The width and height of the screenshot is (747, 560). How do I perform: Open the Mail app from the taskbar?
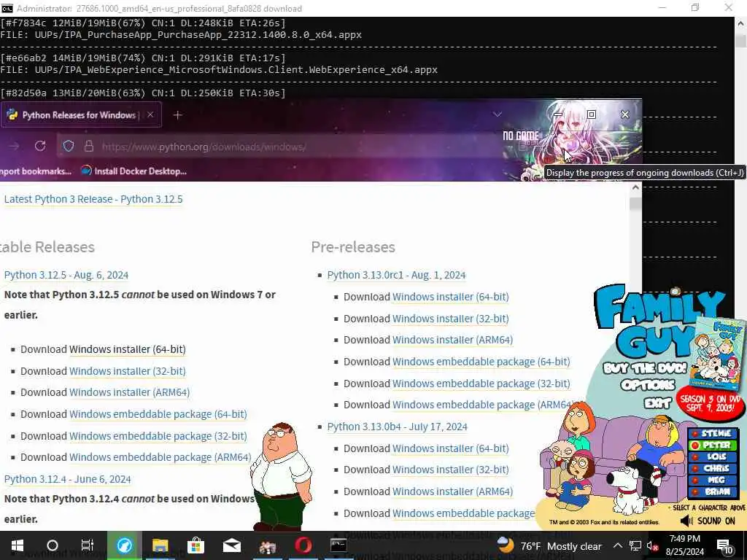[x=231, y=545]
